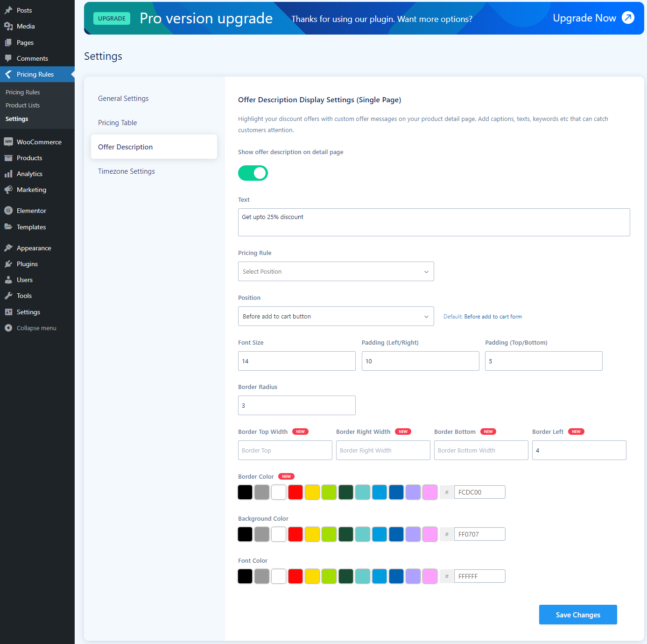This screenshot has height=644, width=647.
Task: Toggle show offer description on detail page
Action: [x=253, y=173]
